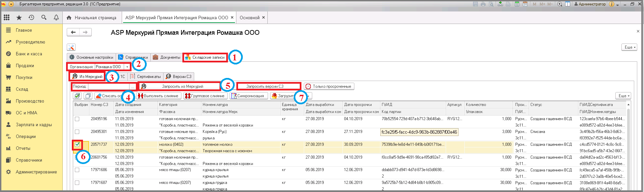Screen dimensions: 644x192
Task: Click Запросить из Меркурий button
Action: (180, 86)
